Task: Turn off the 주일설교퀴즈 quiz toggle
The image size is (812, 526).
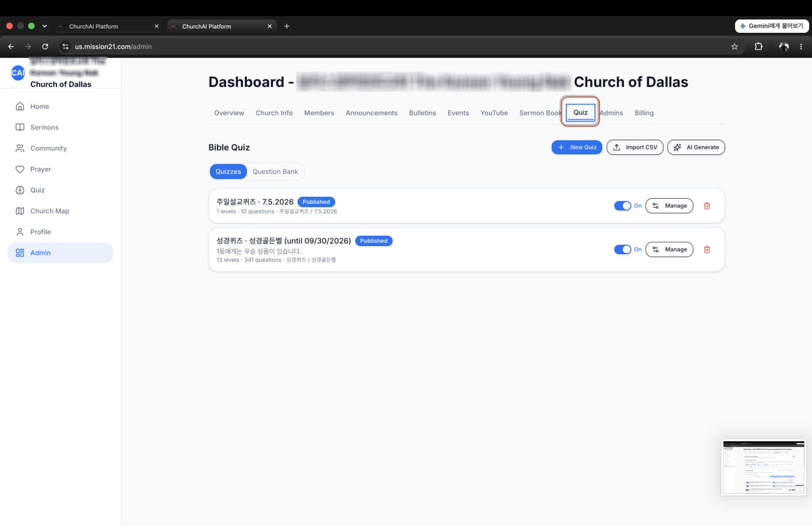Action: (623, 206)
